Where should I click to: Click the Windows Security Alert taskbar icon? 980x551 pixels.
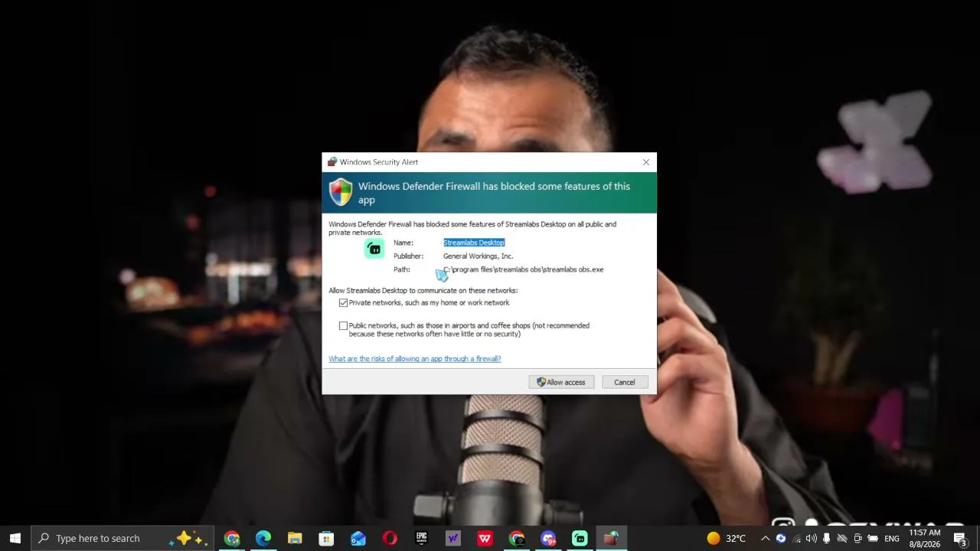[x=611, y=538]
